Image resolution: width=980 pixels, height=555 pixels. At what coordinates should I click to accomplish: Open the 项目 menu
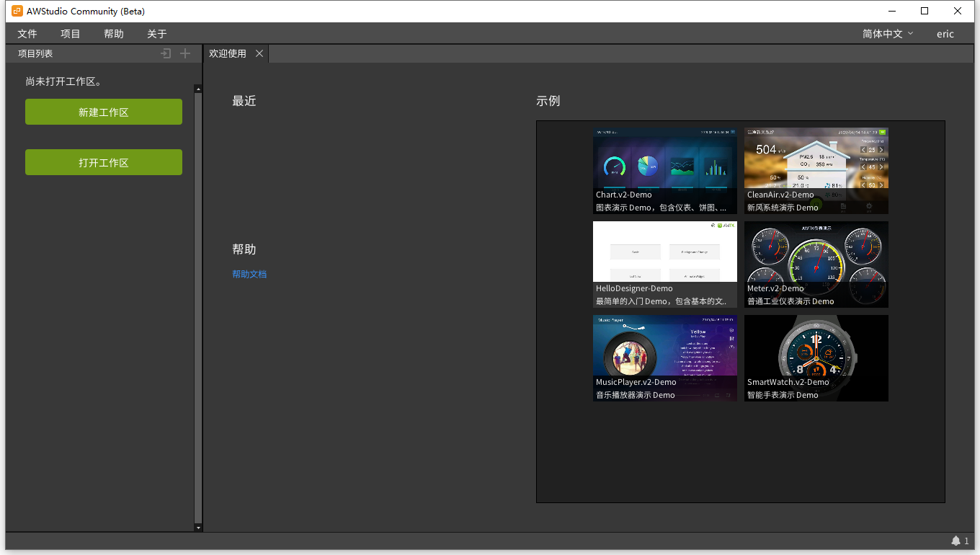pyautogui.click(x=71, y=34)
